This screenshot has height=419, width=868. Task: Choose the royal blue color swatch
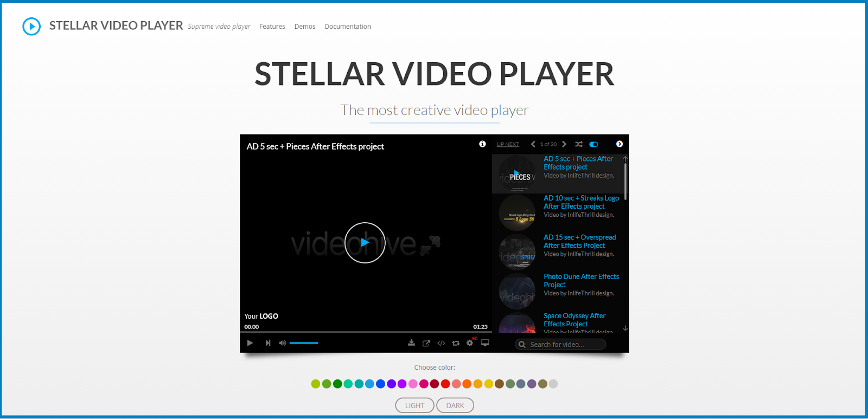[x=380, y=384]
